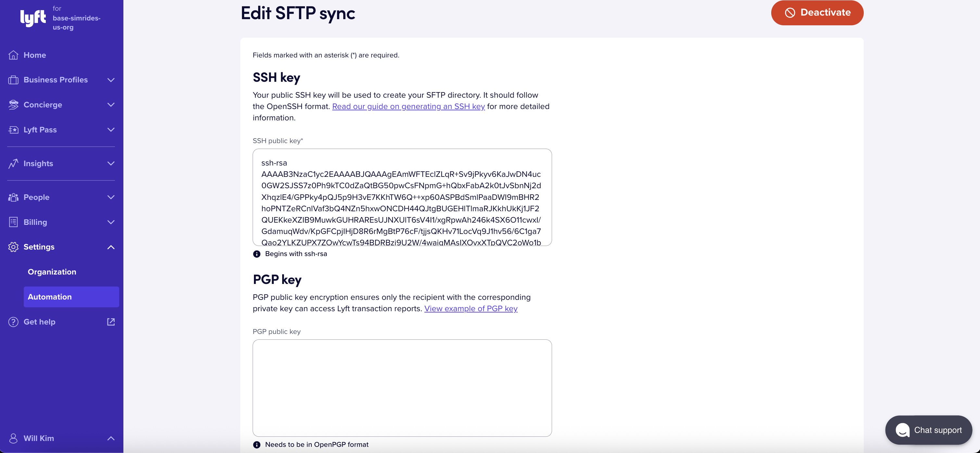980x453 pixels.
Task: Click the Concierge bell icon
Action: [x=13, y=105]
